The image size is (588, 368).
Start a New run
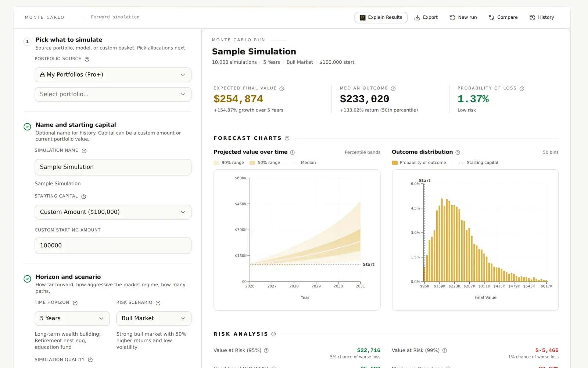click(463, 17)
